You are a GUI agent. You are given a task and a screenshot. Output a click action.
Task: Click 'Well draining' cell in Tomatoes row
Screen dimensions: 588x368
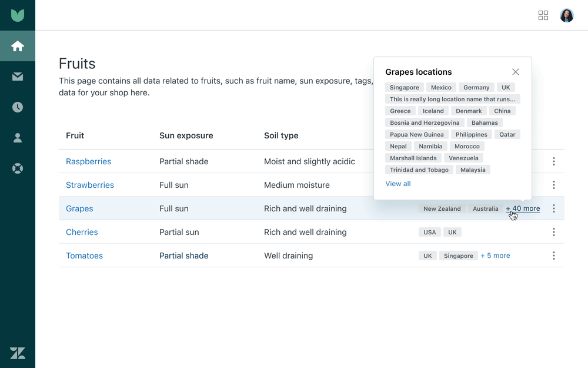pos(288,256)
